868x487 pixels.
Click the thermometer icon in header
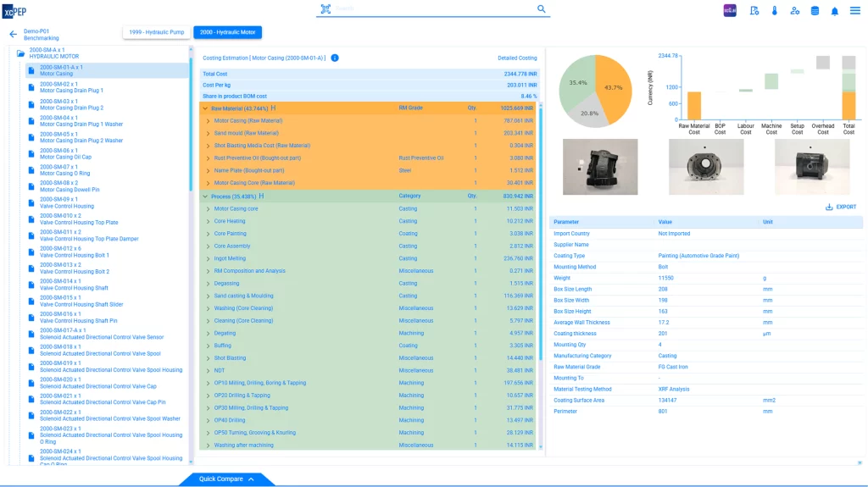(774, 11)
